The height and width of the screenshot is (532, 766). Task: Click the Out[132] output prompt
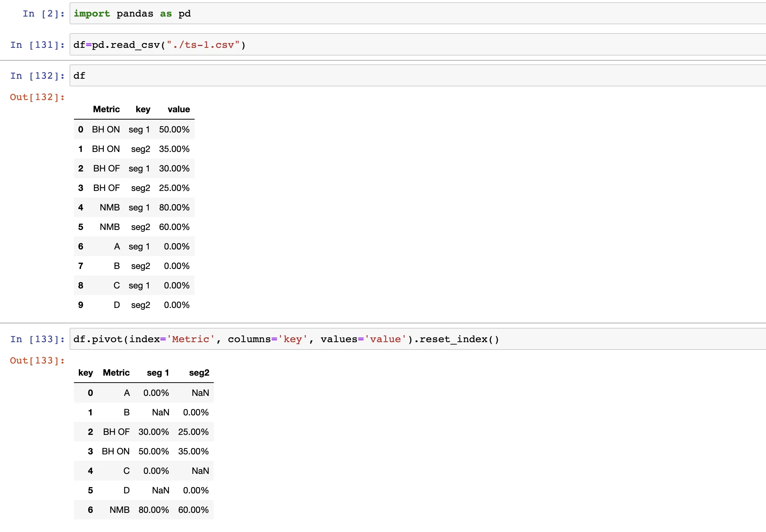coord(37,97)
